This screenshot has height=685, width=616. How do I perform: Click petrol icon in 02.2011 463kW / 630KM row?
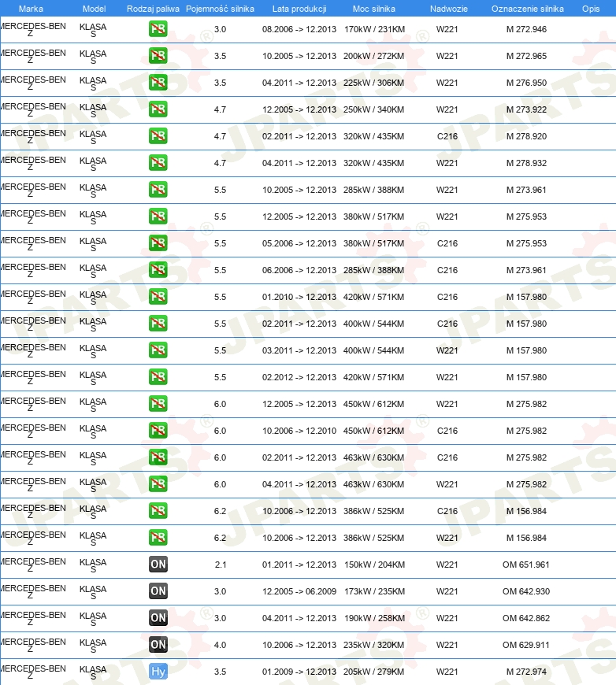(x=158, y=457)
